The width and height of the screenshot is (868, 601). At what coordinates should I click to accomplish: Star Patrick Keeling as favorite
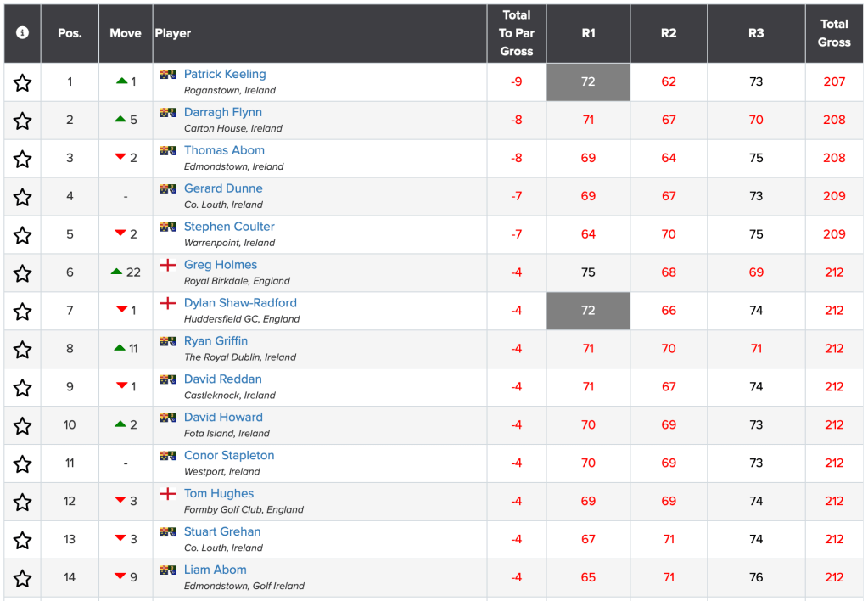22,82
